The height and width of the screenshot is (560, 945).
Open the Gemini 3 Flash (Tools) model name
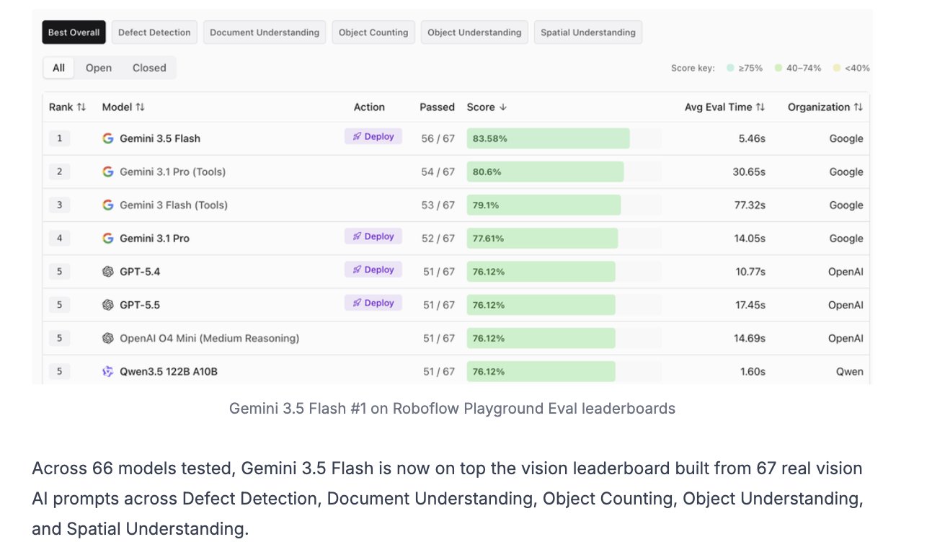click(174, 205)
